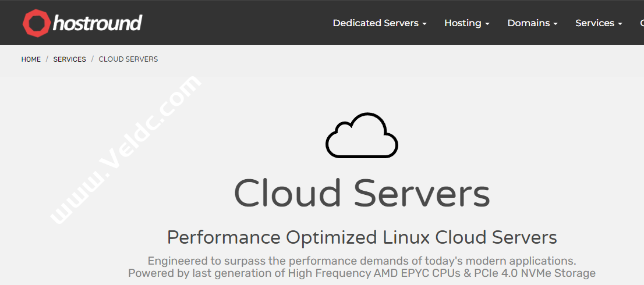Open the Domains dropdown menu
The width and height of the screenshot is (644, 285).
(532, 23)
